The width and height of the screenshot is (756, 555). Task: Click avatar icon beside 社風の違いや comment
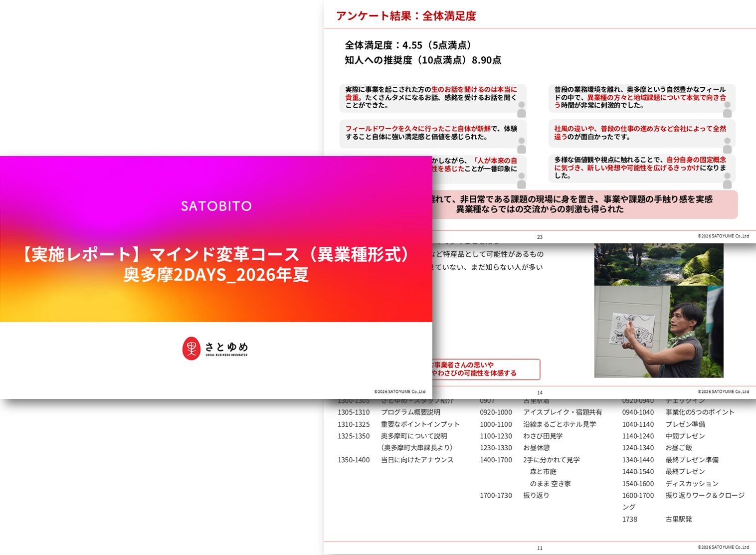click(728, 145)
